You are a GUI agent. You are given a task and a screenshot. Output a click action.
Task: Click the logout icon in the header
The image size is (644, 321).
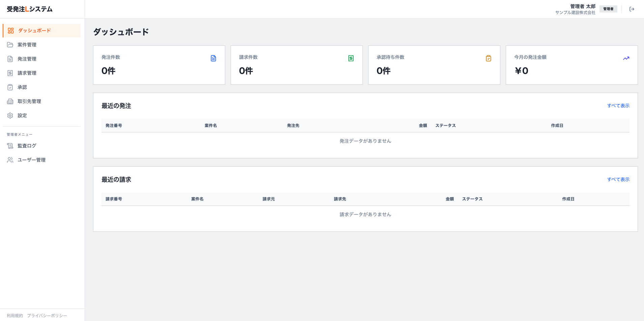pyautogui.click(x=632, y=9)
